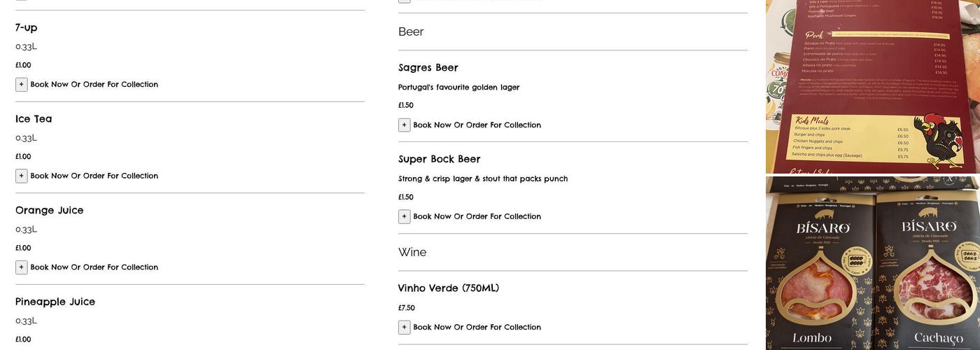
Task: Click the Pineapple Juice item title
Action: 55,302
